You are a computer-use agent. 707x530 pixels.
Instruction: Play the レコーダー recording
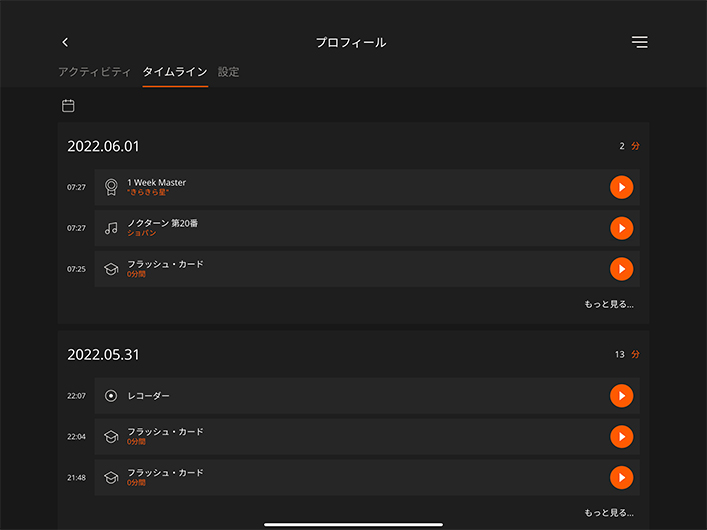point(621,396)
